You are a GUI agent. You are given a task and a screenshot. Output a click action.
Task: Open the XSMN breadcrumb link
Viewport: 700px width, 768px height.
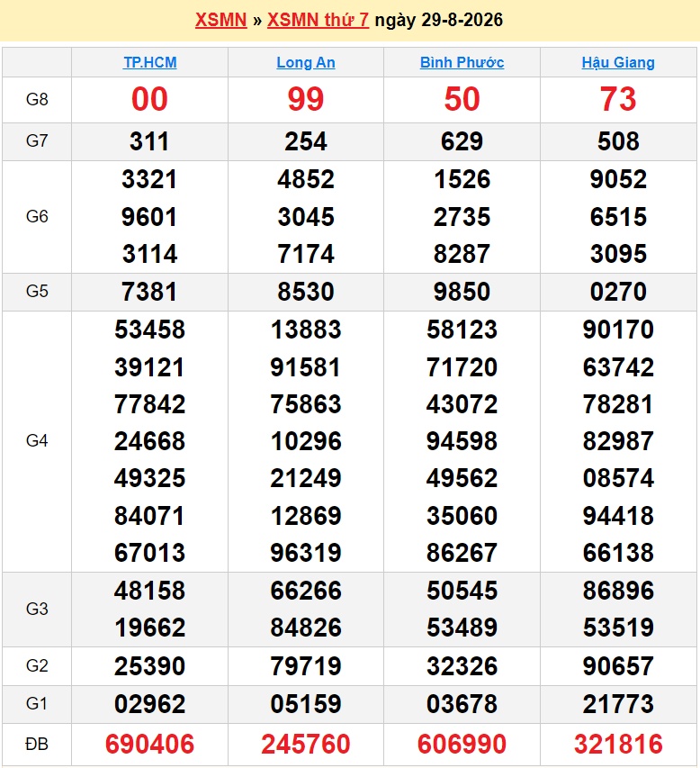tap(220, 20)
